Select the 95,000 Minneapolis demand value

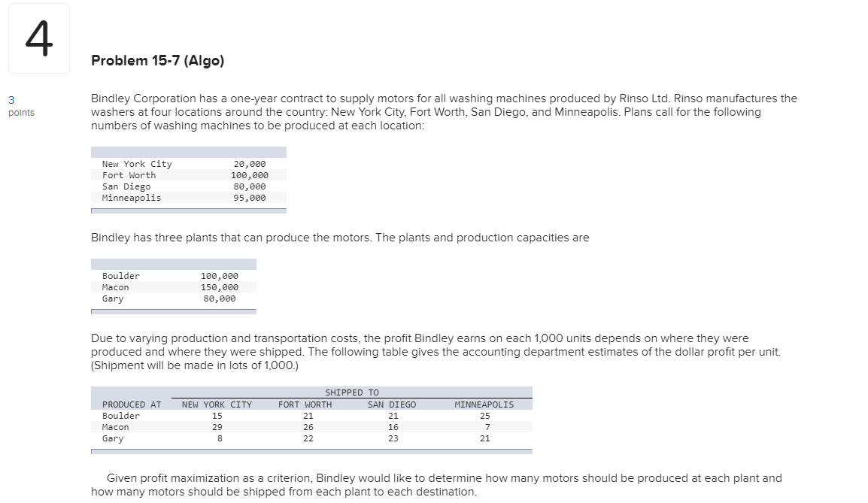[250, 198]
